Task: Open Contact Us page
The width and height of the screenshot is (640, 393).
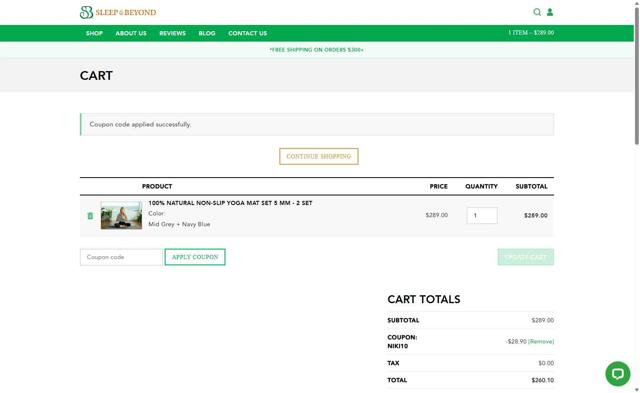Action: 247,33
